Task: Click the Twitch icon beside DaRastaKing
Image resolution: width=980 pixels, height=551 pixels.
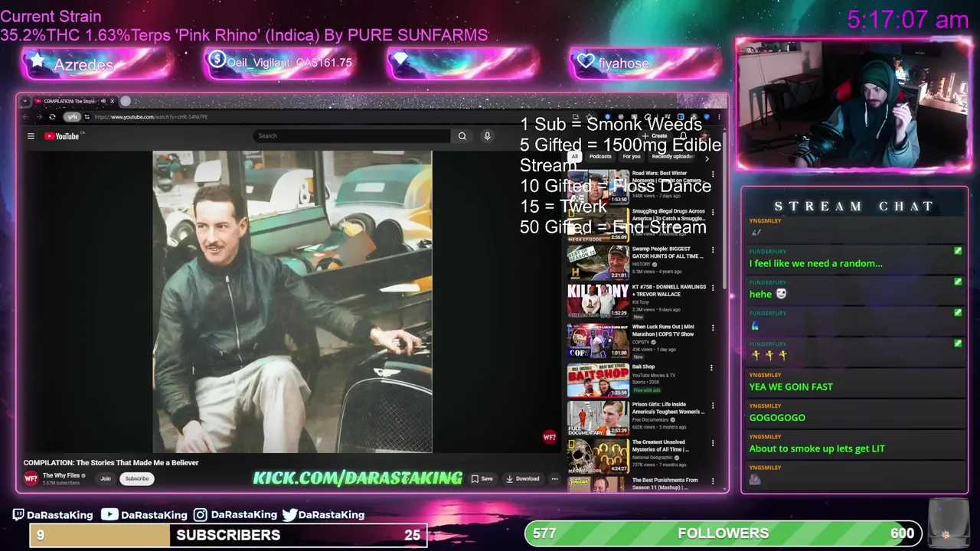Action: [x=18, y=515]
